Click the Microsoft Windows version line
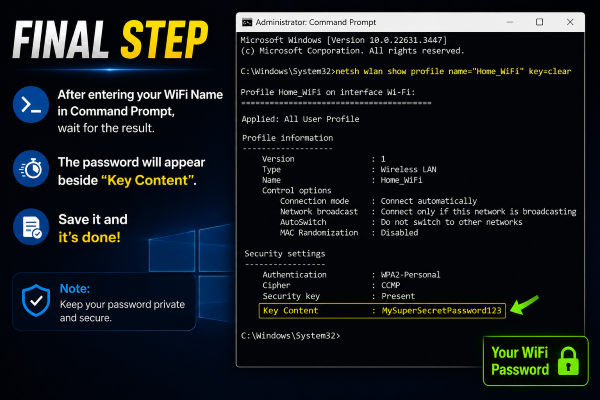Image resolution: width=600 pixels, height=400 pixels. pyautogui.click(x=344, y=40)
